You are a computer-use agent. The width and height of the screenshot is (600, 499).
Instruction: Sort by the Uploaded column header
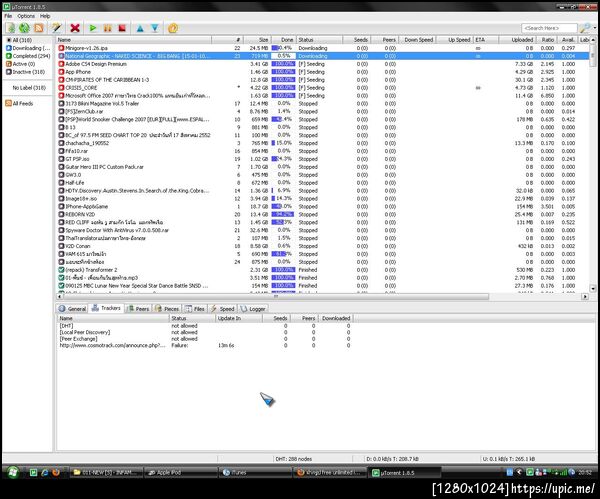(518, 40)
